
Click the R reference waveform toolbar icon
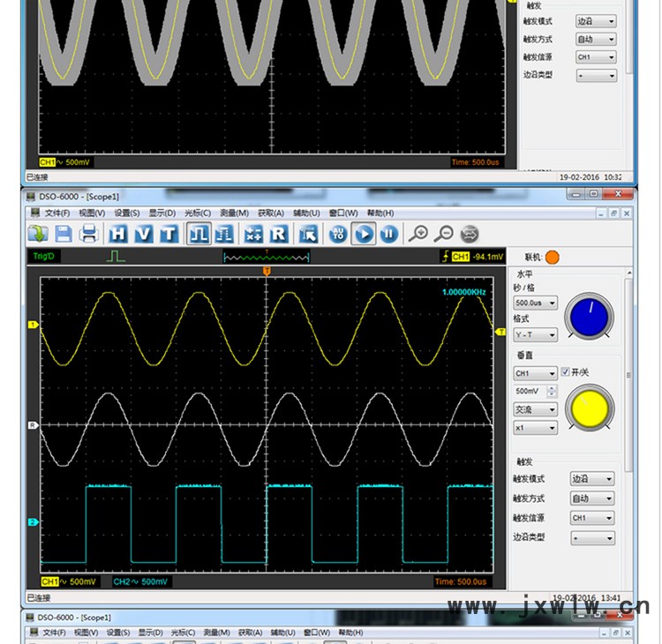pos(278,234)
